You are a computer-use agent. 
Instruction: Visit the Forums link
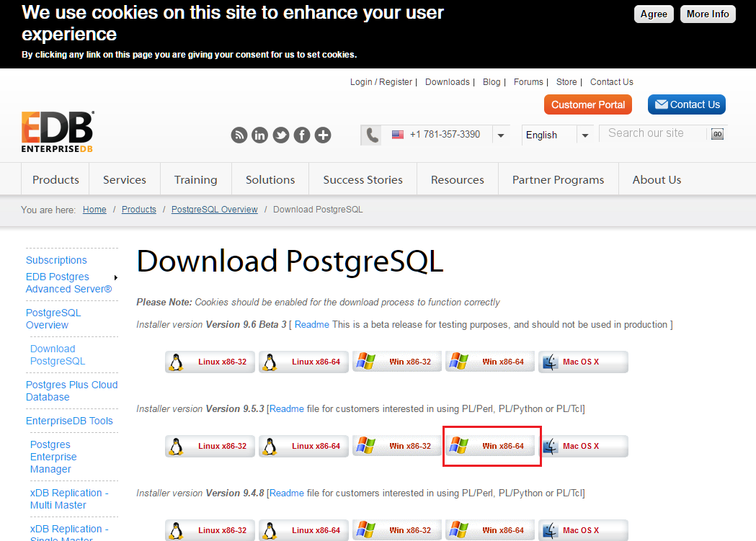tap(528, 82)
